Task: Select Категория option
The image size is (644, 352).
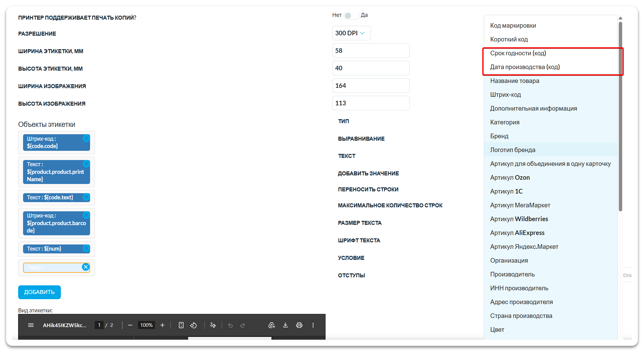Action: pyautogui.click(x=551, y=122)
